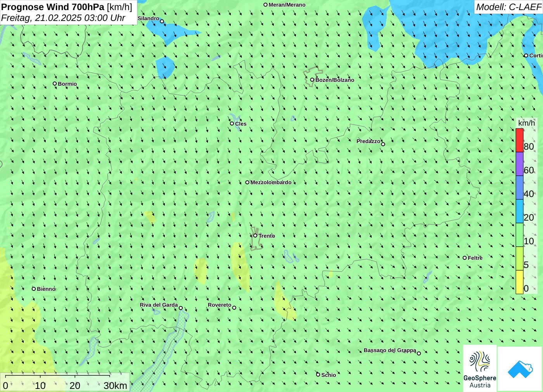The width and height of the screenshot is (543, 392).
Task: Click the Bienno city marker
Action: tap(34, 289)
